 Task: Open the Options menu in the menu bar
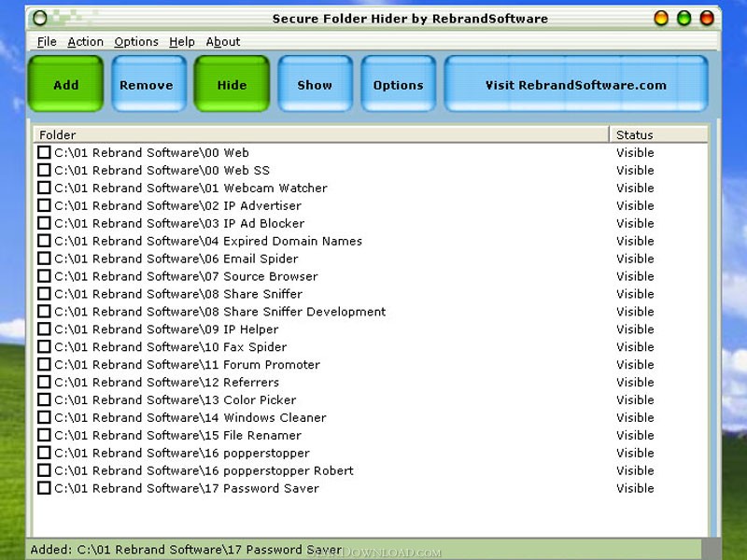tap(136, 42)
